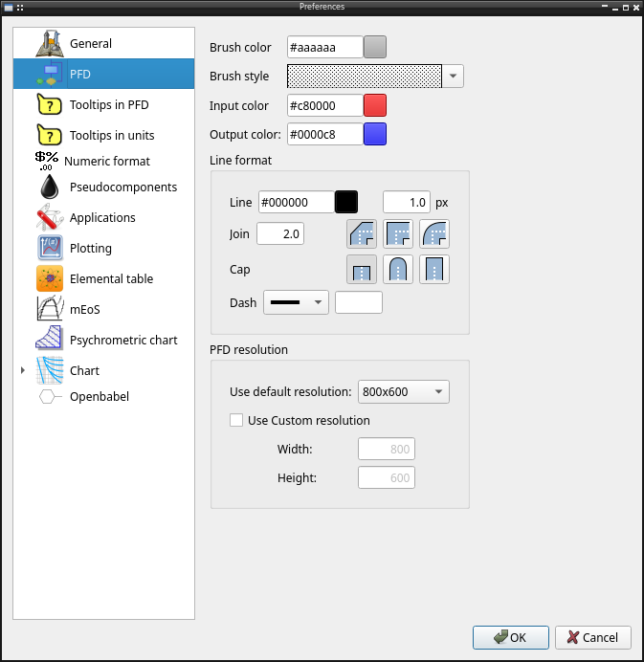Select the round join style
Viewport: 644px width, 662px height.
(434, 233)
